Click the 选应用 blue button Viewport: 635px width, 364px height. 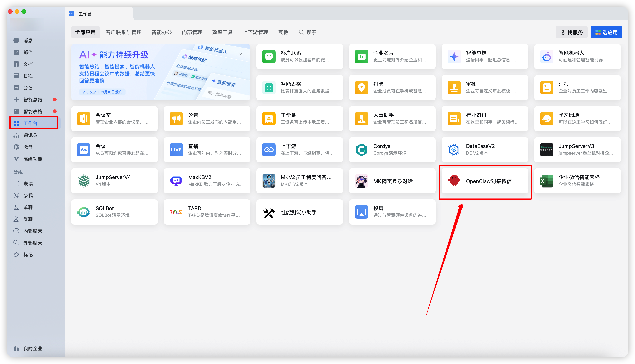pyautogui.click(x=606, y=32)
